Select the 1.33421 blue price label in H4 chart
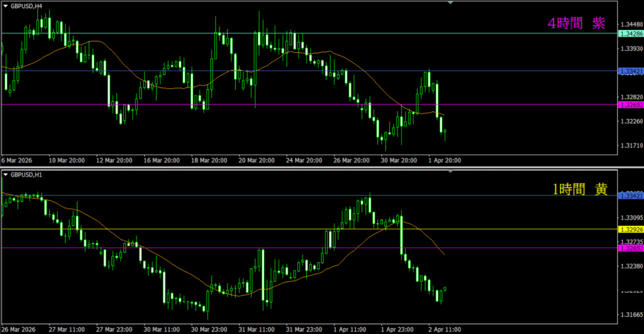This screenshot has width=644, height=334. coord(631,71)
